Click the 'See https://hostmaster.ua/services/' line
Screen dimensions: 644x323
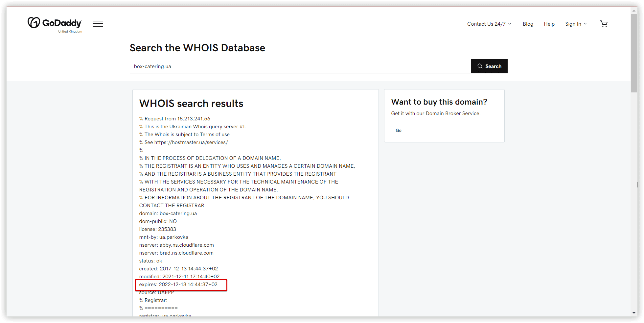click(x=184, y=142)
